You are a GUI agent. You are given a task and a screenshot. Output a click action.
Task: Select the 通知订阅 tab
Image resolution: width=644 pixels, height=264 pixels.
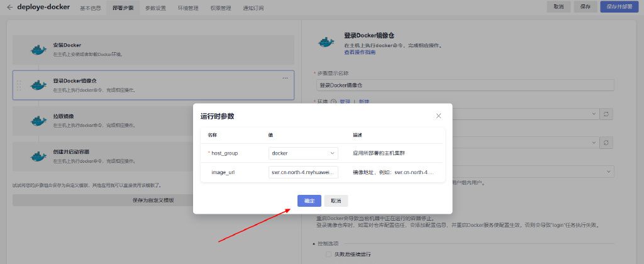coord(253,8)
